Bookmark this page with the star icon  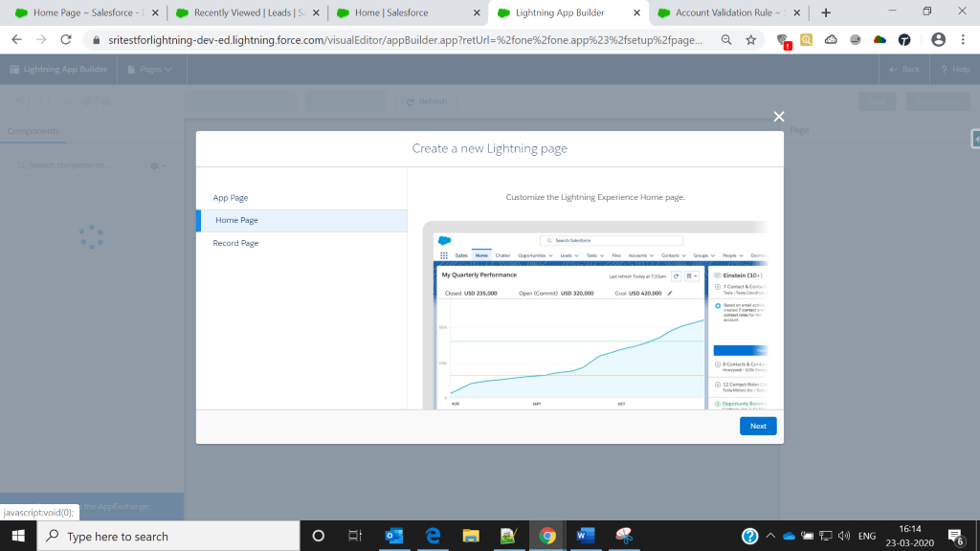pos(751,40)
